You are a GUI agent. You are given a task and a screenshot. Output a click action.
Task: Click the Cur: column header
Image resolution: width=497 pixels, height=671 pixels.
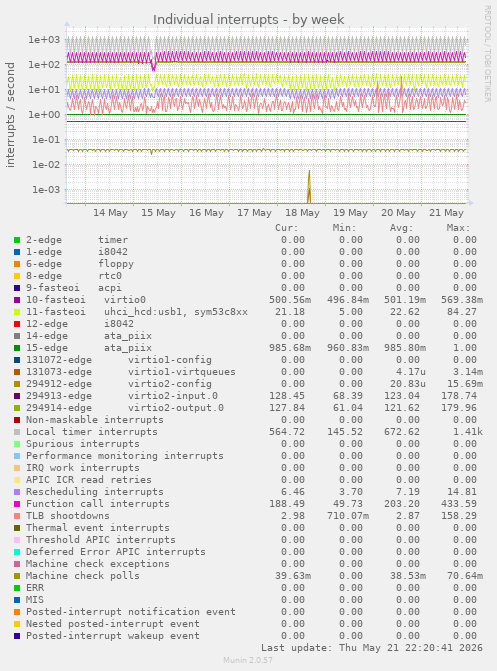[x=286, y=228]
